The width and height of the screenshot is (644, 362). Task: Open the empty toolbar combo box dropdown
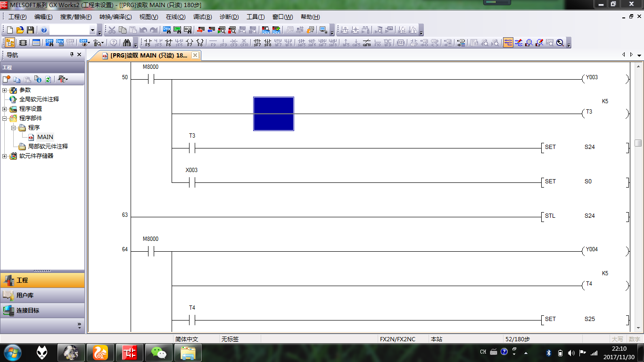92,31
